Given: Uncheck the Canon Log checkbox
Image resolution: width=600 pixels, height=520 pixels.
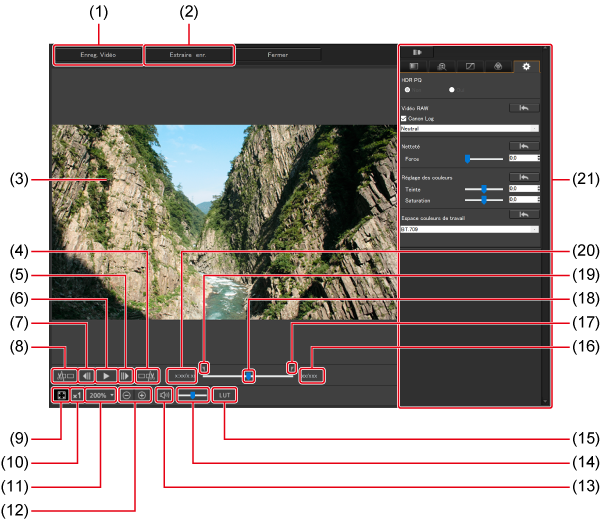Looking at the screenshot, I should point(404,118).
